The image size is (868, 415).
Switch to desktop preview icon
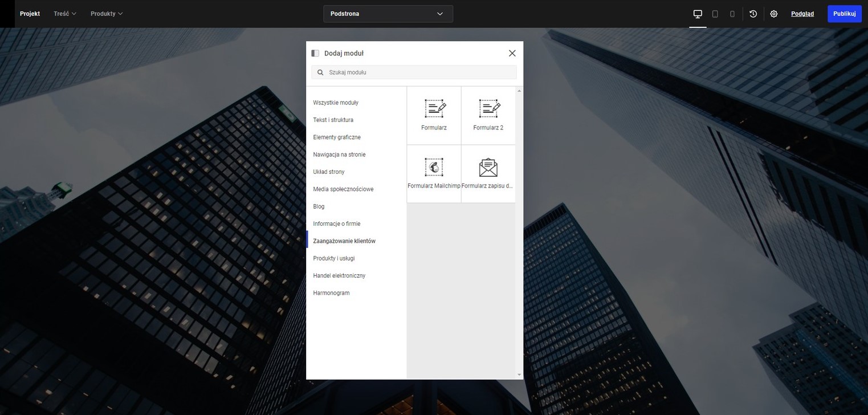tap(698, 14)
